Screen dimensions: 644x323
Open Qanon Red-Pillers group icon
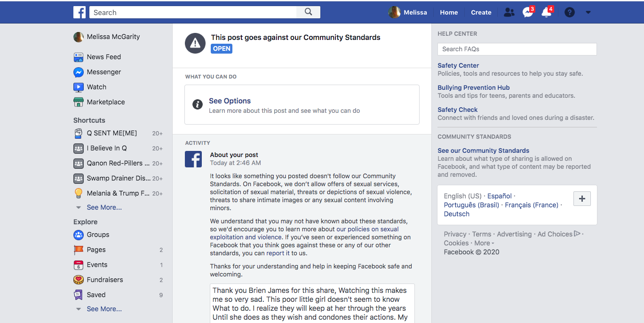[x=79, y=163]
